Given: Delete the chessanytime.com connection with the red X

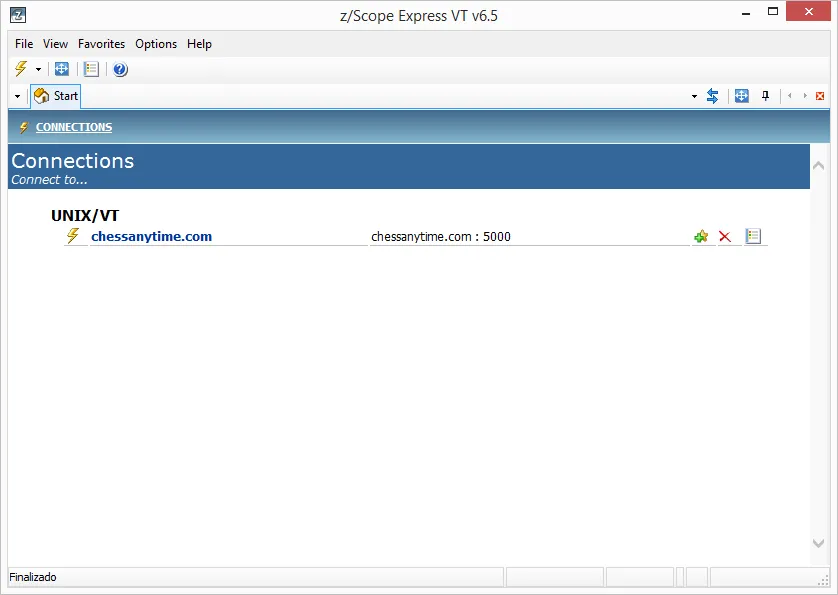Looking at the screenshot, I should pyautogui.click(x=724, y=236).
